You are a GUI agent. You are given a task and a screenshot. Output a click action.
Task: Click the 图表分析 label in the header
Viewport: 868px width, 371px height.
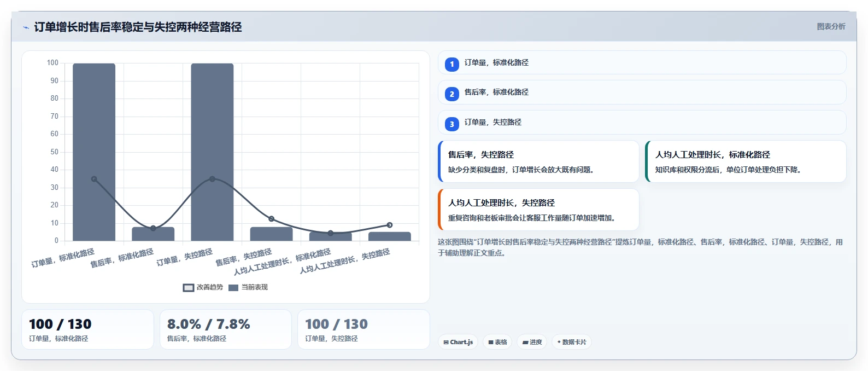[831, 26]
